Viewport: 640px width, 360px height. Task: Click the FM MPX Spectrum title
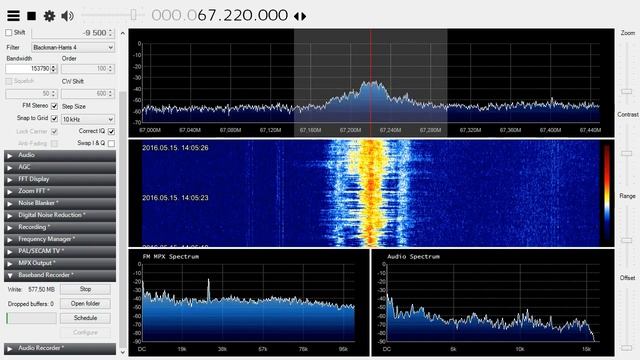coord(171,257)
